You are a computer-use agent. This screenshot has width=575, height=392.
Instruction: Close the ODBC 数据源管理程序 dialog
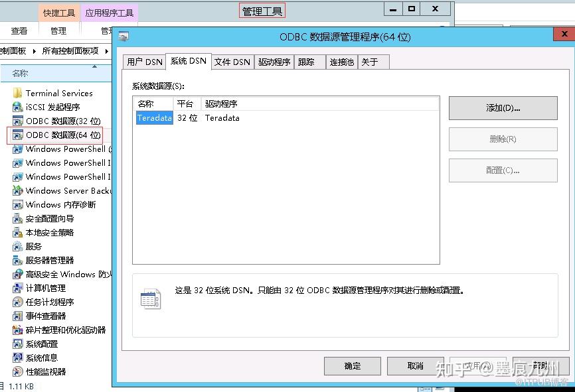click(564, 34)
